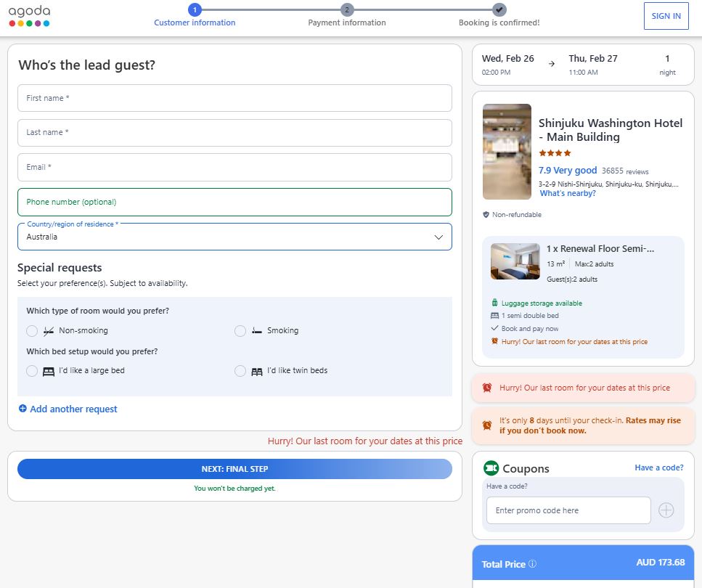
Task: Click the red alarm clock icon
Action: (487, 388)
